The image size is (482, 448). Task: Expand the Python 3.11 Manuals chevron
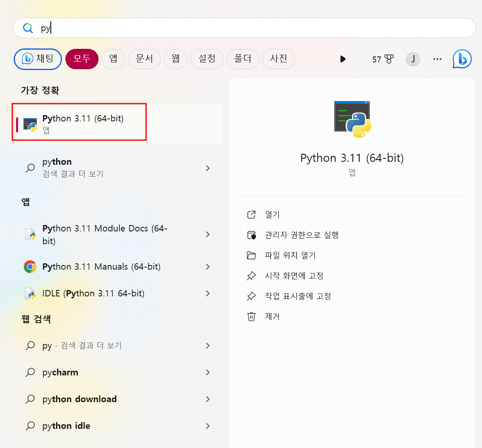point(208,267)
